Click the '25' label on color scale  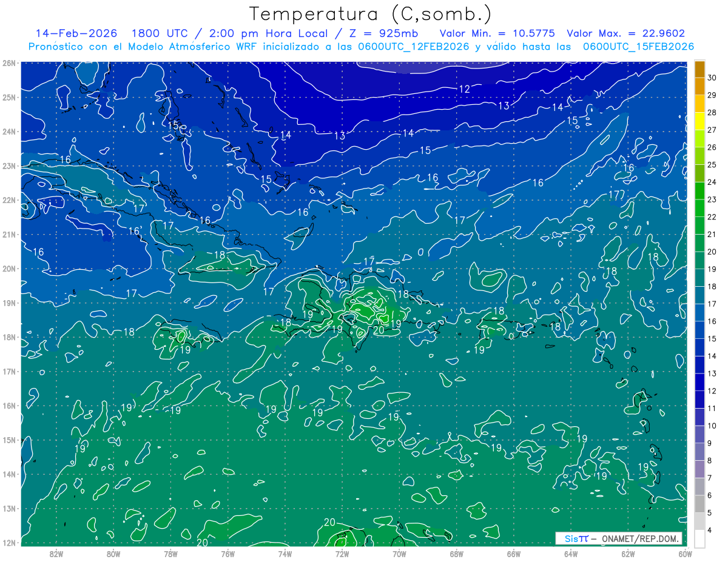point(712,164)
